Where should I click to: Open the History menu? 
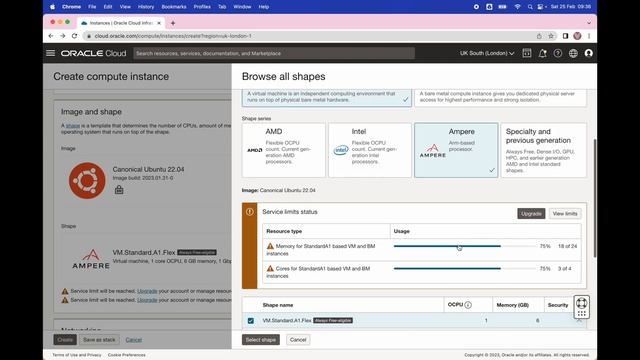tap(146, 7)
